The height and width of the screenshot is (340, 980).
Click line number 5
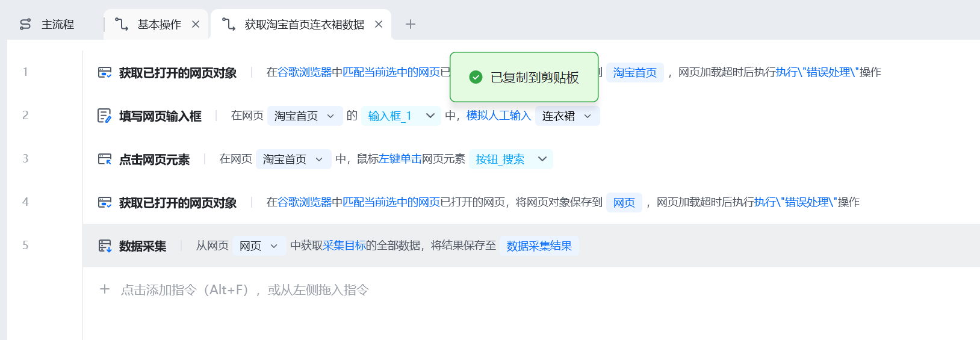[25, 245]
